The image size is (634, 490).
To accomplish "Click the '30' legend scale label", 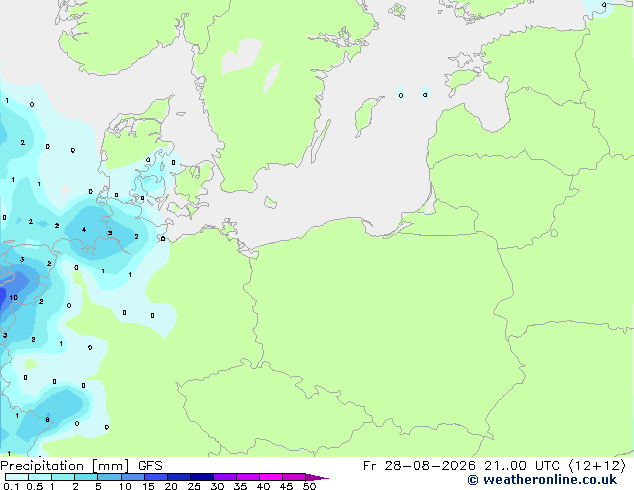I will [217, 486].
